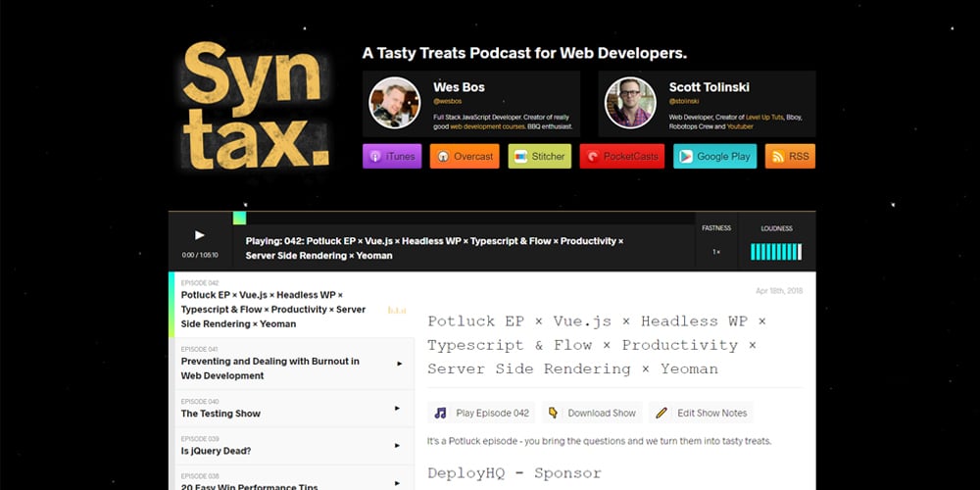Image resolution: width=980 pixels, height=490 pixels.
Task: Click the Google Play triangle icon
Action: (x=685, y=156)
